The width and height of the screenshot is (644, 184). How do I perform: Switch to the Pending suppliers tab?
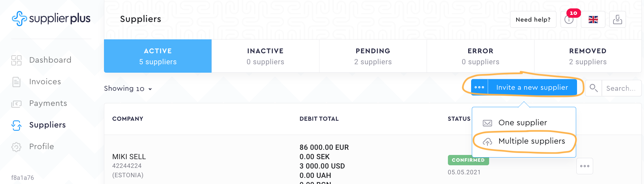point(373,56)
